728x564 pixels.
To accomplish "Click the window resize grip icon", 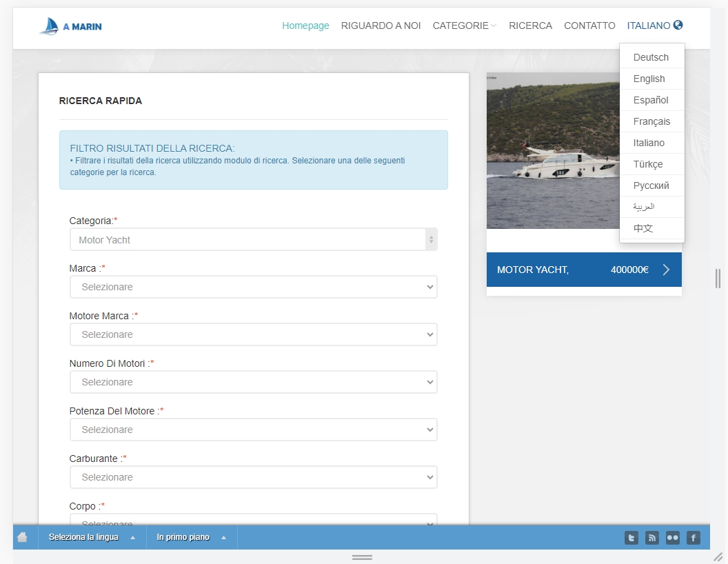I will [x=718, y=556].
